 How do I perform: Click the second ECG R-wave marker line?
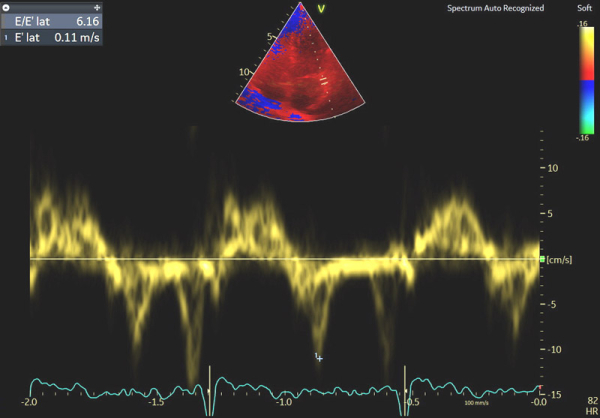[405, 383]
